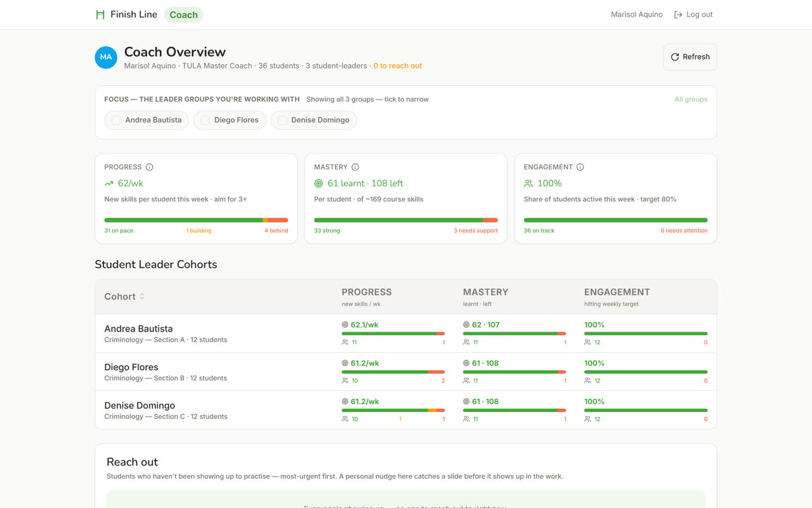Click the people icon under Andrea's mastery bar
This screenshot has height=508, width=812.
pyautogui.click(x=466, y=342)
